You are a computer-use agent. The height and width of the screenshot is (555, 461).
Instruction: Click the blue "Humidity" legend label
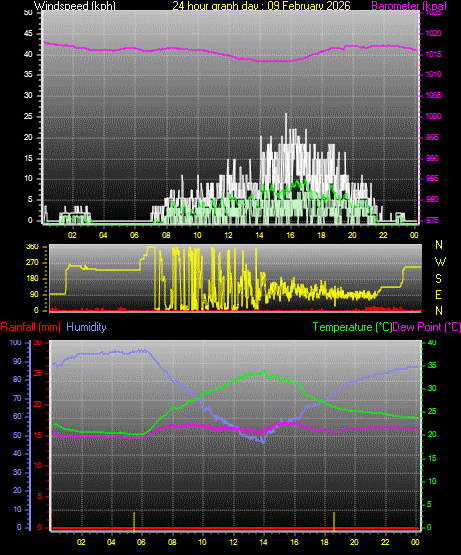click(x=86, y=327)
